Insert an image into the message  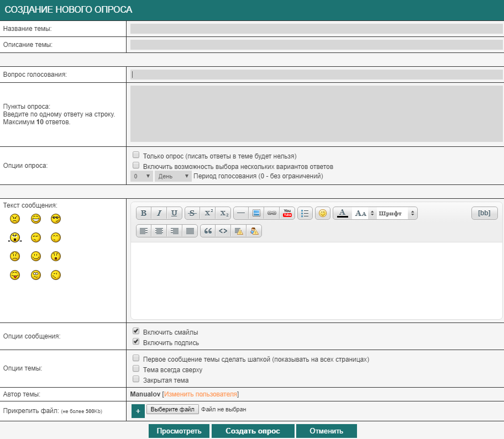pyautogui.click(x=256, y=213)
